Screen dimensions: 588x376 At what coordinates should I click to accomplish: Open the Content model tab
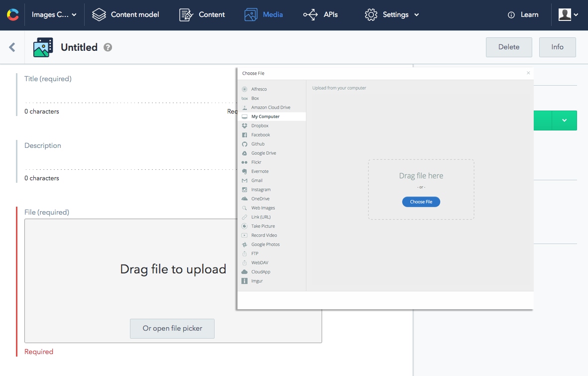tap(125, 14)
